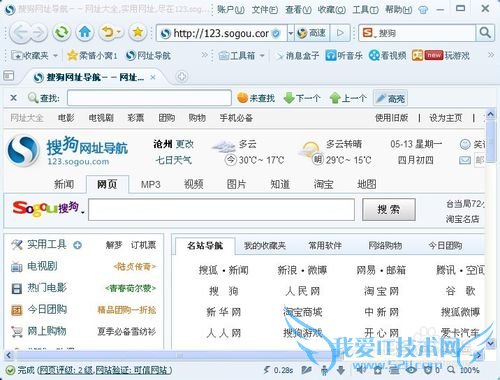Go forward with the forward arrow button
This screenshot has height=380, width=500.
(39, 33)
